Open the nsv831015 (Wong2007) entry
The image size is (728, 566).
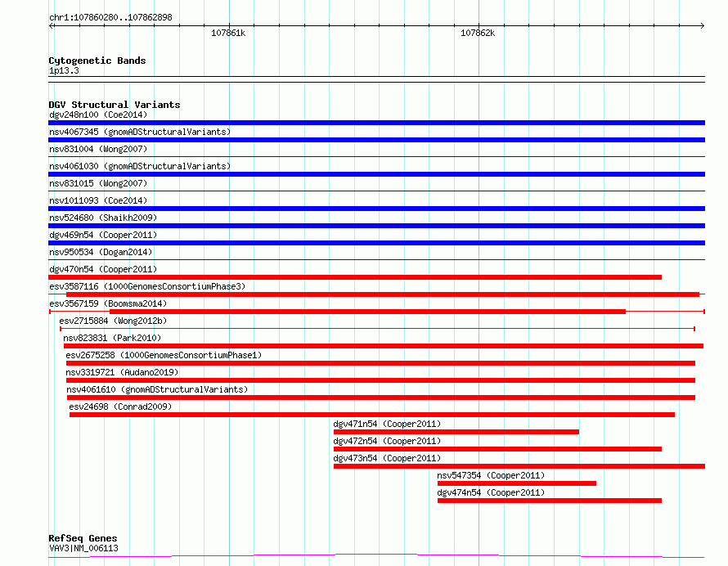click(x=98, y=183)
